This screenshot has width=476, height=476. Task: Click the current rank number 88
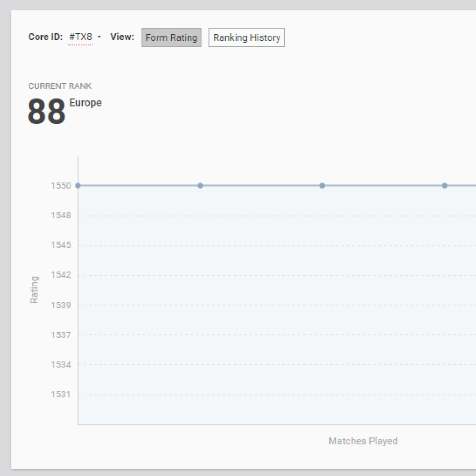pos(47,112)
